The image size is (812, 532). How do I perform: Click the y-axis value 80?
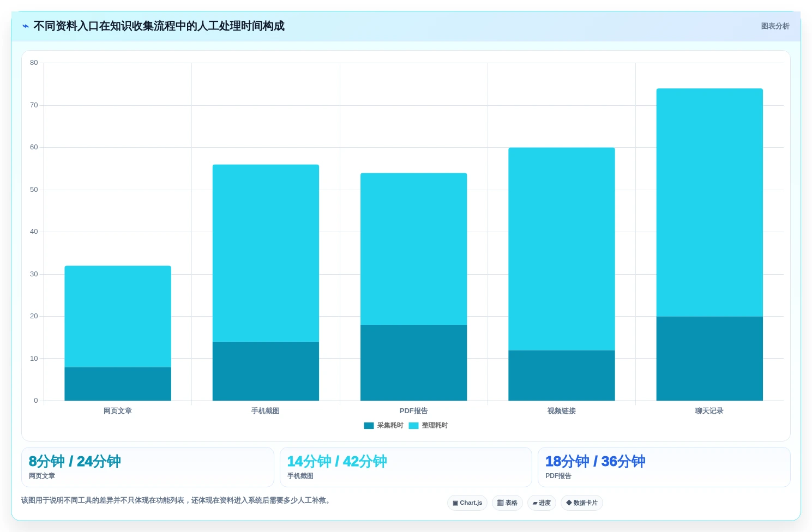point(34,63)
